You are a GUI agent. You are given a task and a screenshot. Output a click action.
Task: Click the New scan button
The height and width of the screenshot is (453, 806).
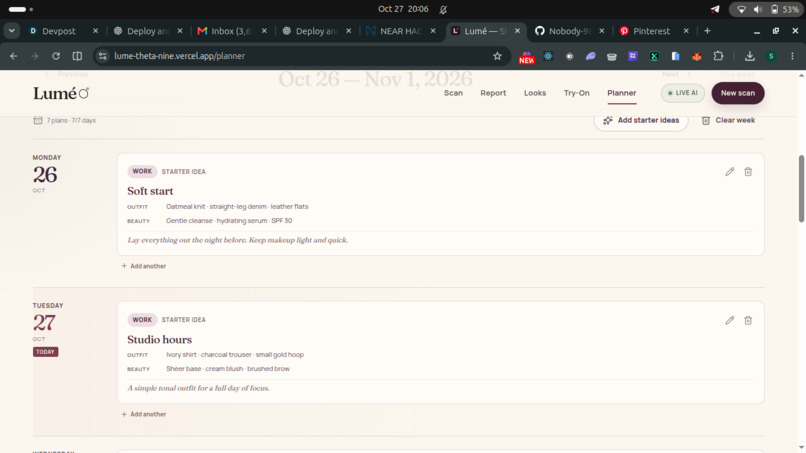click(738, 93)
